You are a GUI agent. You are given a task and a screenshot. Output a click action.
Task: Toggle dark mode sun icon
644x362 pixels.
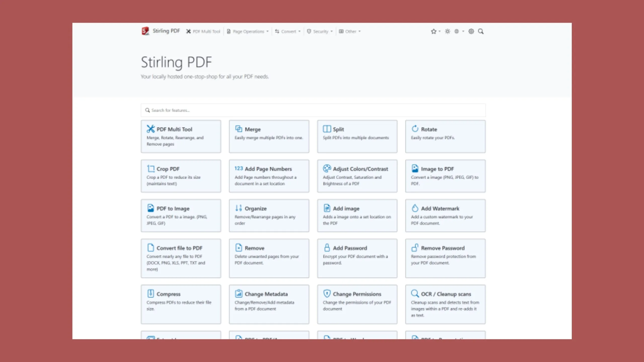(x=447, y=31)
